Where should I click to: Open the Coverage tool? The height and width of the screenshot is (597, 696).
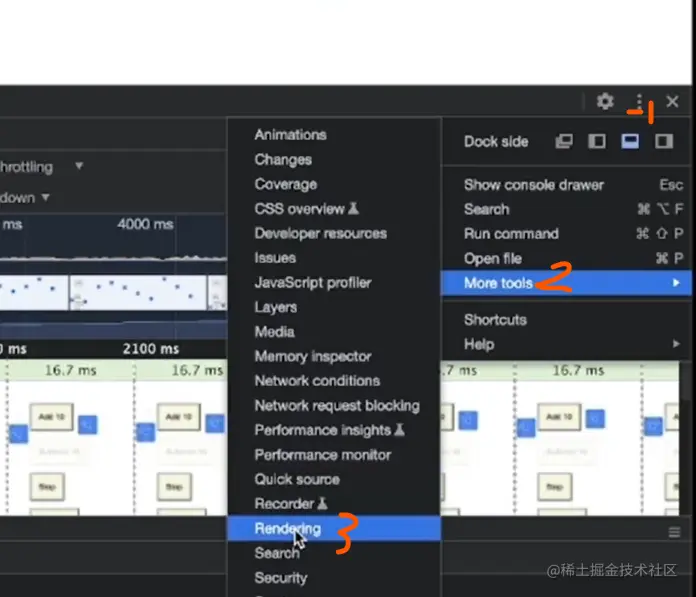(x=334, y=184)
